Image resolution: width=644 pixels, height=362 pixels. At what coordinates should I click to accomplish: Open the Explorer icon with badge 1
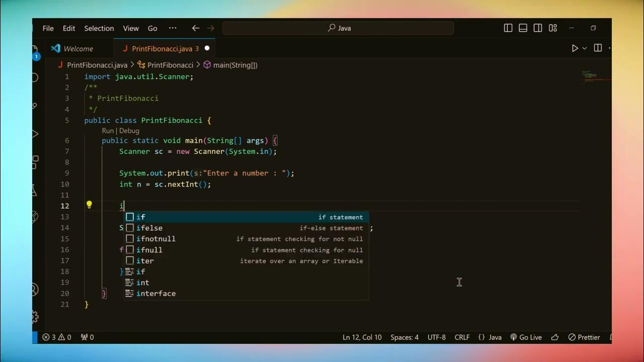pos(35,52)
